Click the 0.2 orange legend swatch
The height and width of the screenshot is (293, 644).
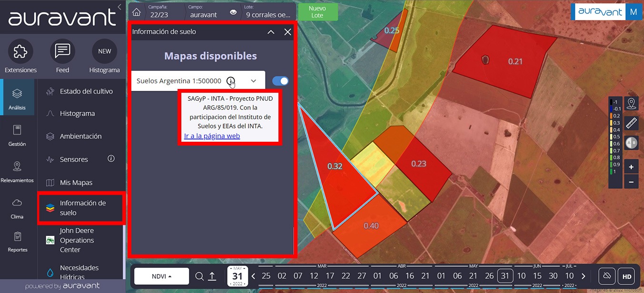point(612,116)
